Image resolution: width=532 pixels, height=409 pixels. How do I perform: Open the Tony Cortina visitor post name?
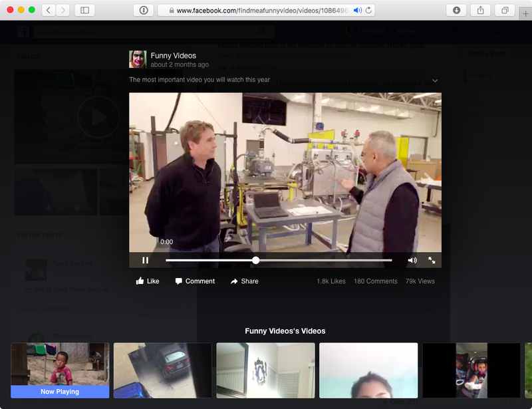pyautogui.click(x=72, y=263)
